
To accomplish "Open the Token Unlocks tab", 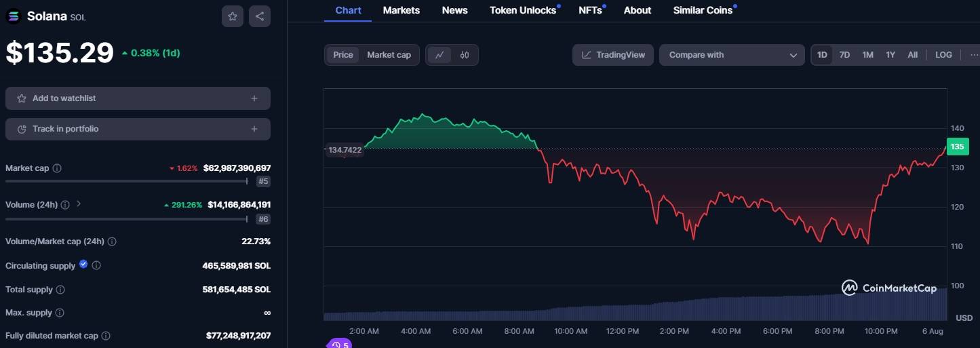I will click(x=523, y=10).
